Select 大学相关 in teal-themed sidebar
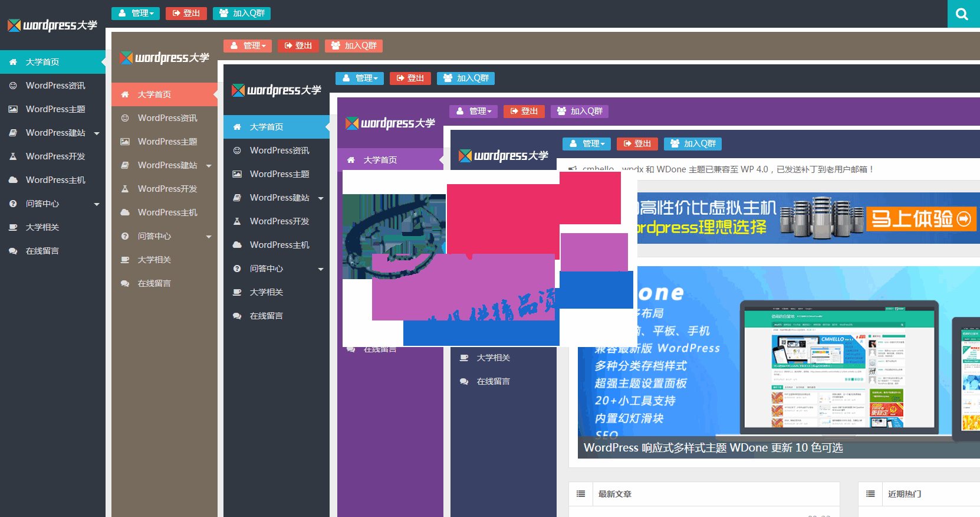Screen dimensions: 980x517 [x=42, y=227]
